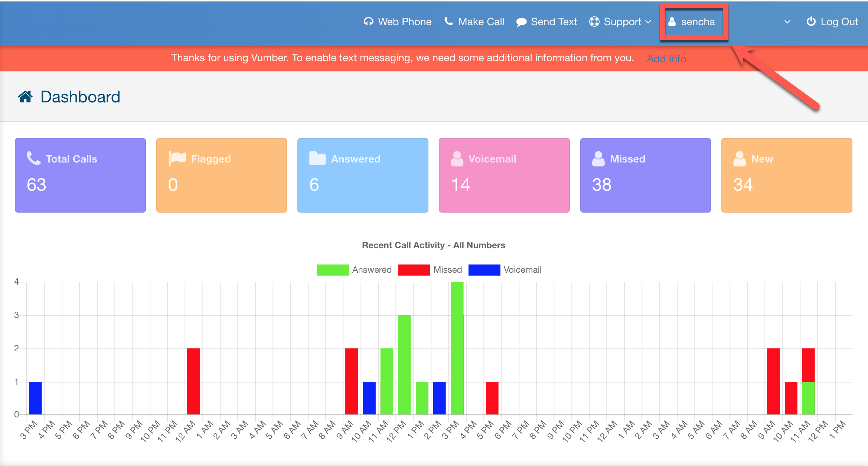The image size is (868, 466).
Task: Open the chevron dropdown beside Log Out
Action: click(x=787, y=22)
